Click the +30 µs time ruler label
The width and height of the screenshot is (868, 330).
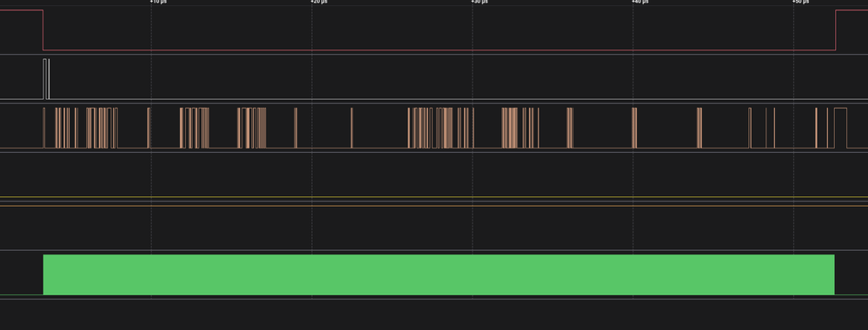480,2
